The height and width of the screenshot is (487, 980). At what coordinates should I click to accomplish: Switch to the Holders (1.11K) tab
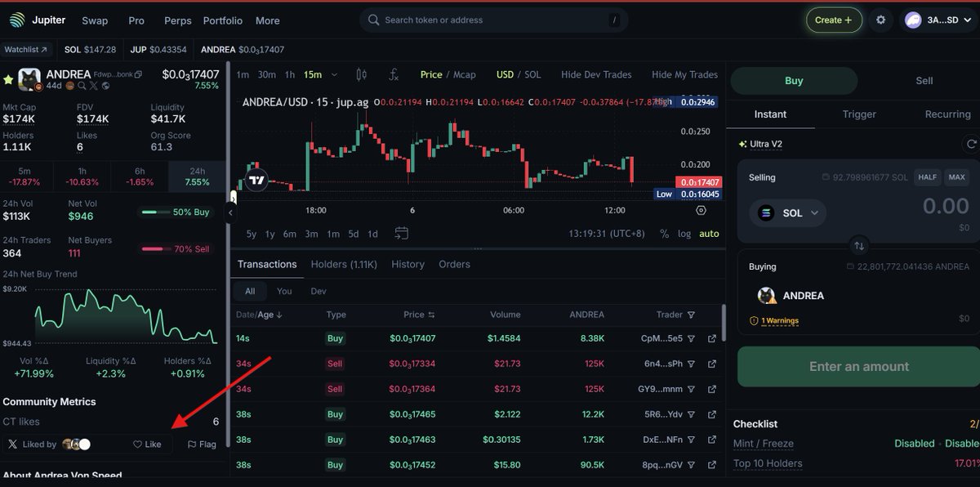tap(344, 264)
